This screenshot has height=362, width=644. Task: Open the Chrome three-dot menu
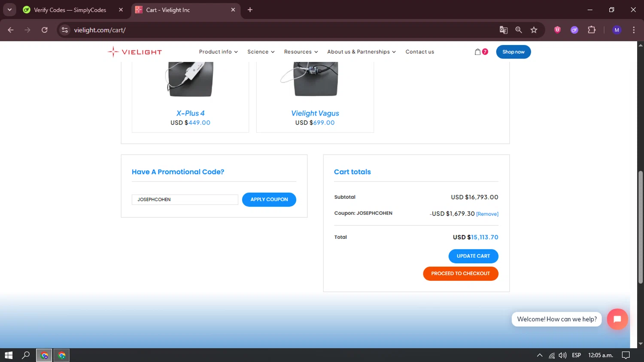tap(634, 30)
